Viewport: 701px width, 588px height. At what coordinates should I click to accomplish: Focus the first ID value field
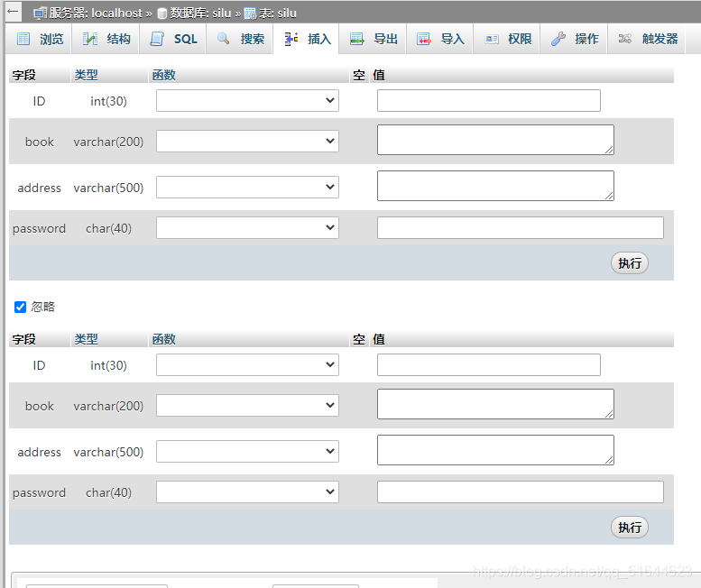pos(489,100)
